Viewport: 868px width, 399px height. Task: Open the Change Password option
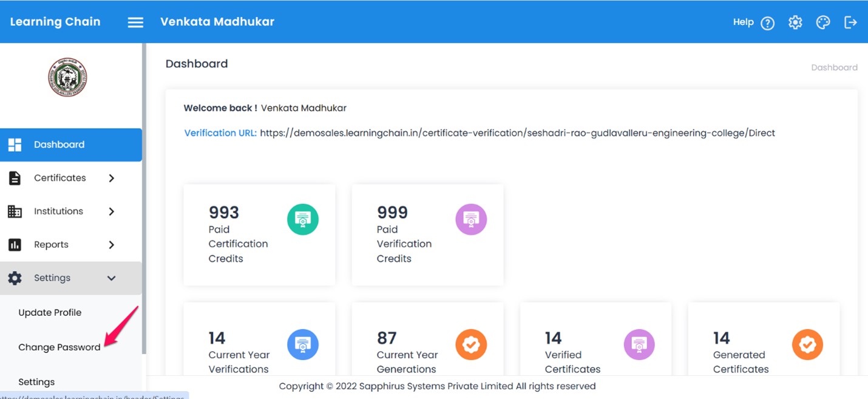(x=59, y=347)
